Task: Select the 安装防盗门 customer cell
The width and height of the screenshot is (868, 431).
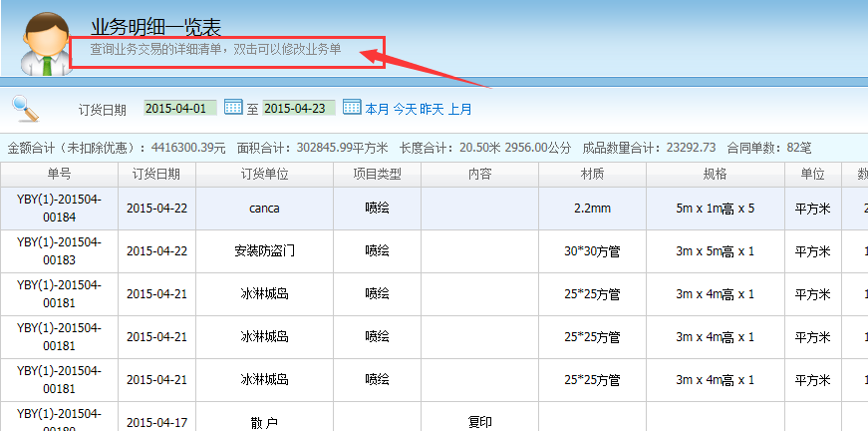Action: coord(264,251)
